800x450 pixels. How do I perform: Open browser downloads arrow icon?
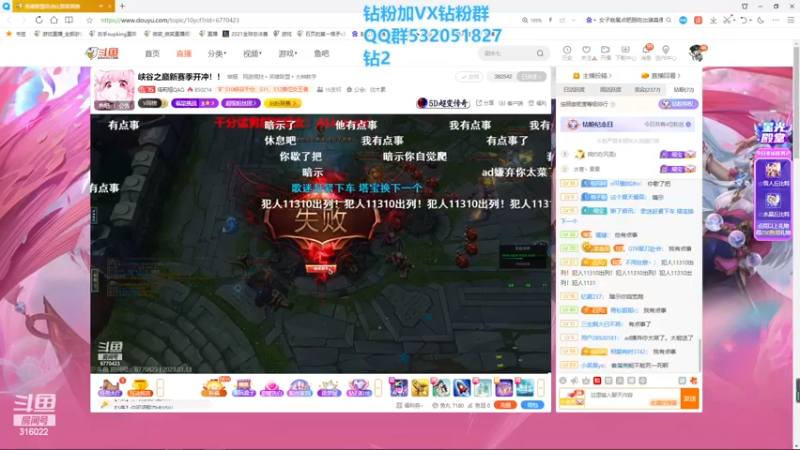[x=713, y=20]
